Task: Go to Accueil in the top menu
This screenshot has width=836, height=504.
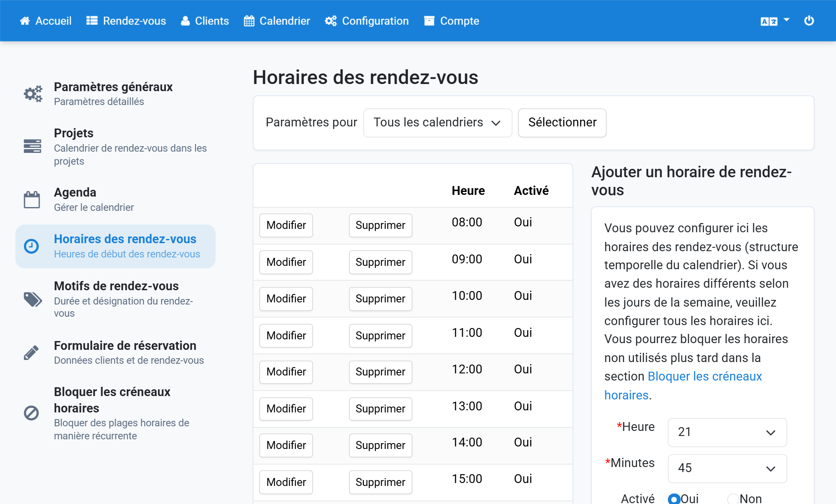Action: 45,21
